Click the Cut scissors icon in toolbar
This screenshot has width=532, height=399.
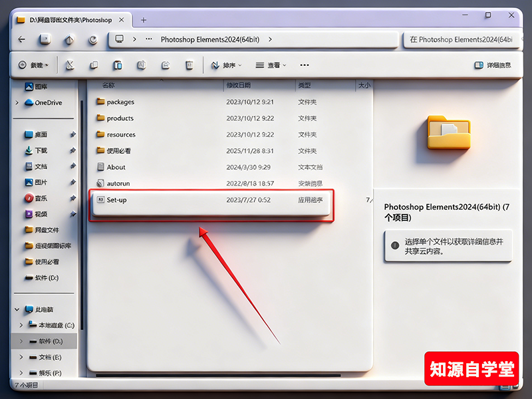(x=70, y=65)
